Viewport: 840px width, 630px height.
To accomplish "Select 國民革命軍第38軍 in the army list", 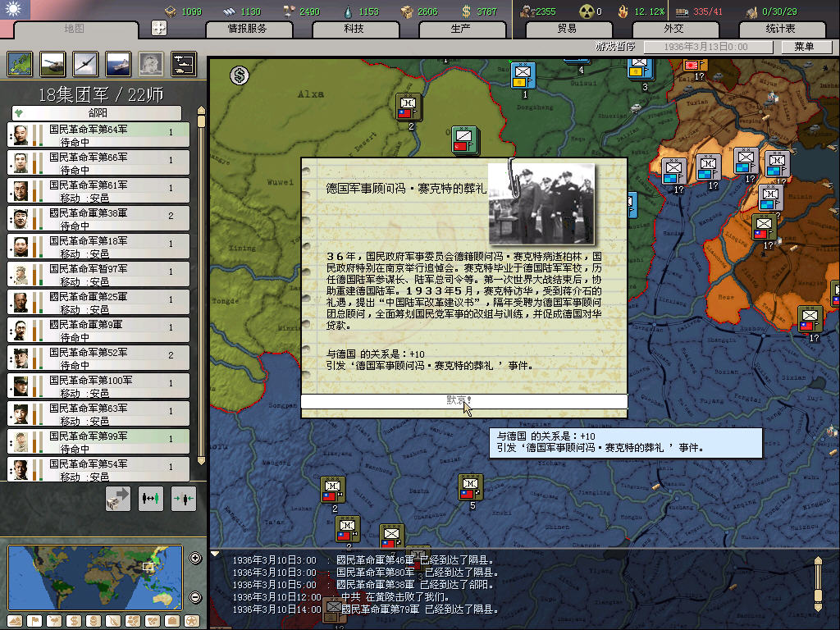I will (98, 218).
